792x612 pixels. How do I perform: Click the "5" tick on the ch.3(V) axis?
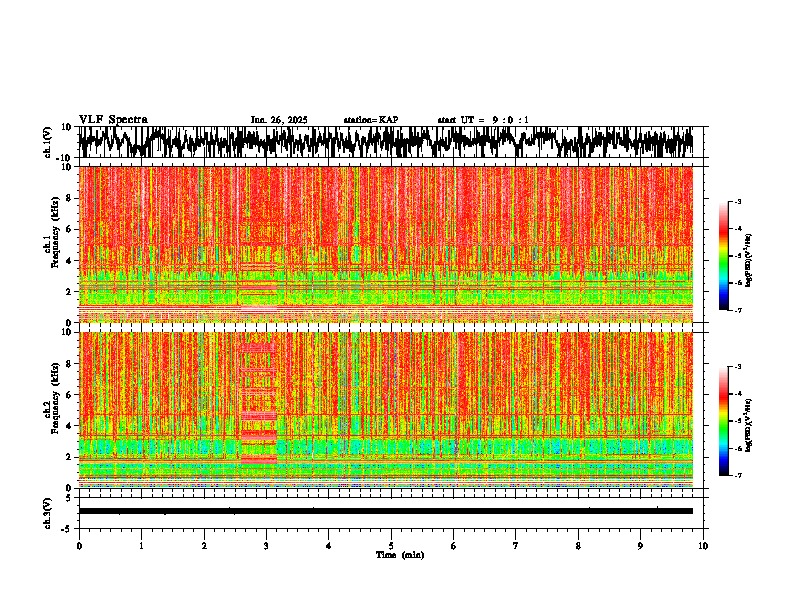pyautogui.click(x=69, y=498)
